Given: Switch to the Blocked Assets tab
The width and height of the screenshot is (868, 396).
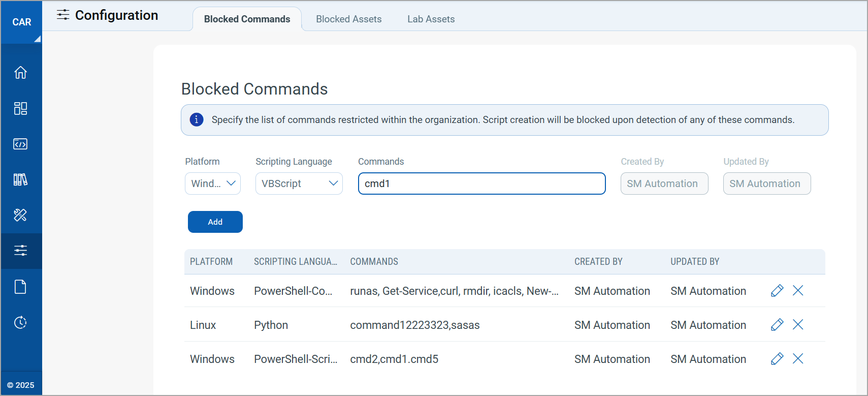Looking at the screenshot, I should pyautogui.click(x=348, y=19).
